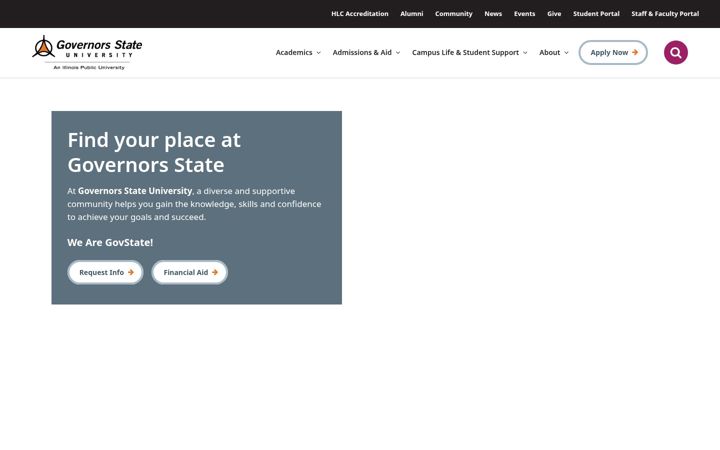Click the Financial Aid button
Screen dimensions: 720x450
190,272
